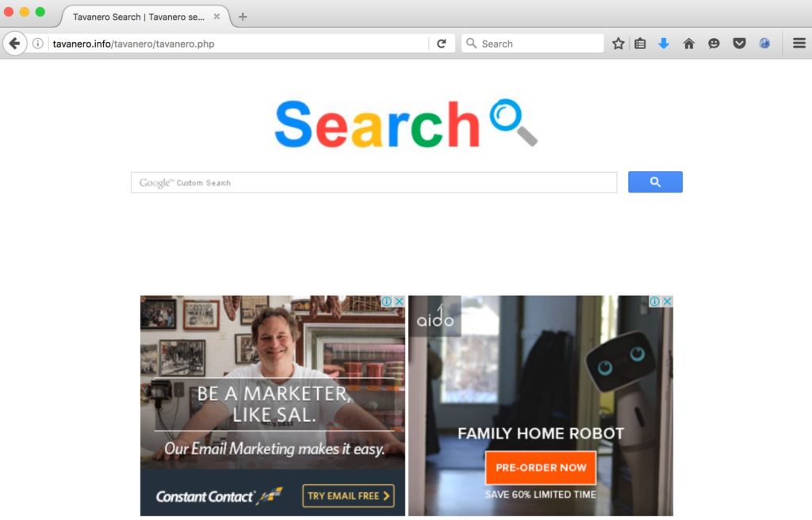Click the browser toolbar Search box
This screenshot has height=520, width=812.
533,44
